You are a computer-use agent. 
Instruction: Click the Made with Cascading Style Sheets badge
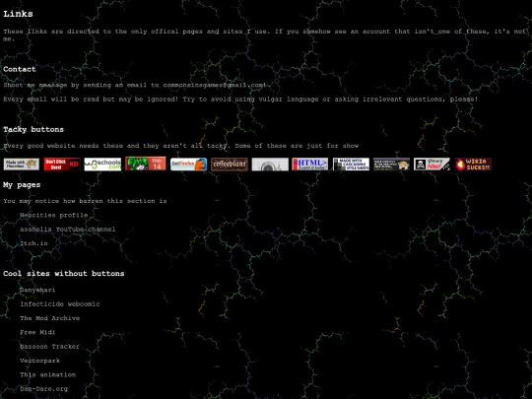click(x=351, y=165)
